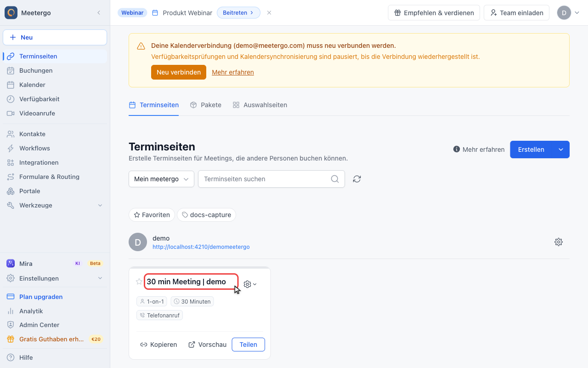Open the localhost demomeetergo link
The width and height of the screenshot is (588, 368).
[x=201, y=247]
